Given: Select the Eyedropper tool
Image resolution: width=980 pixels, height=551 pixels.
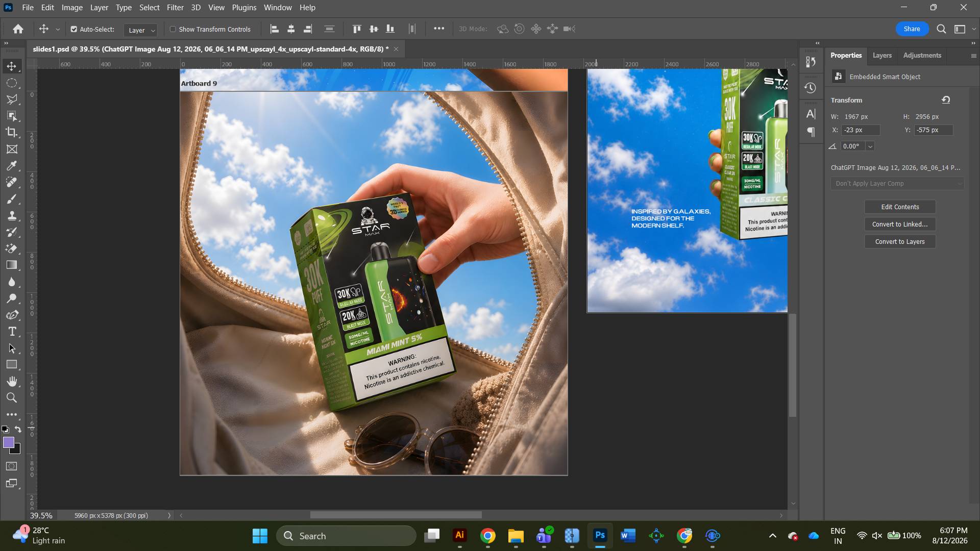Looking at the screenshot, I should [x=12, y=166].
